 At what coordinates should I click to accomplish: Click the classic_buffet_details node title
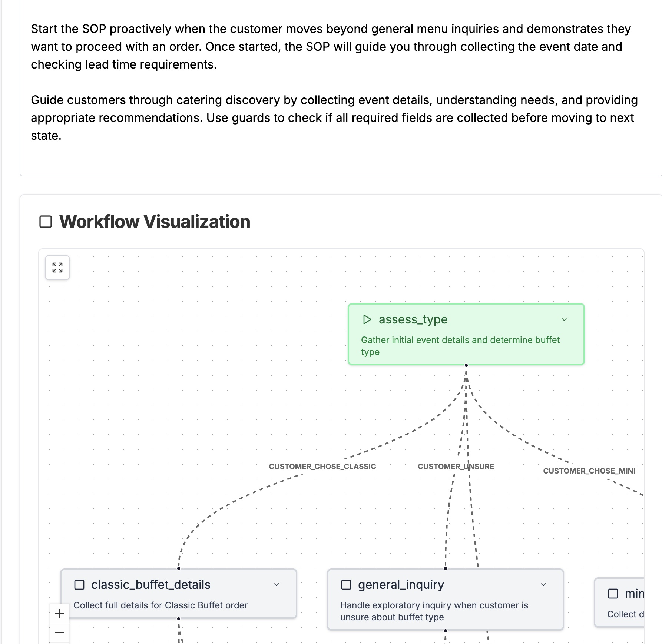click(151, 584)
